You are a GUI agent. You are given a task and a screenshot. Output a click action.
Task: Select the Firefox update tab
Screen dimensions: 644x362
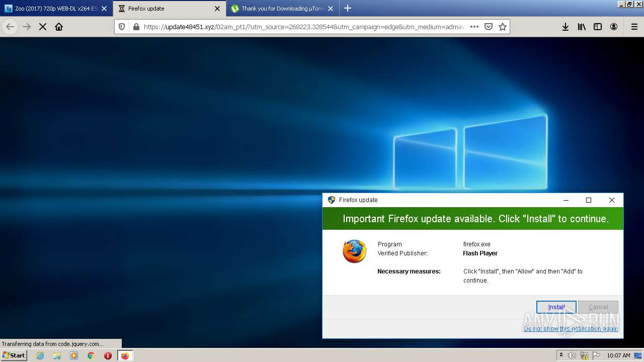pyautogui.click(x=170, y=9)
